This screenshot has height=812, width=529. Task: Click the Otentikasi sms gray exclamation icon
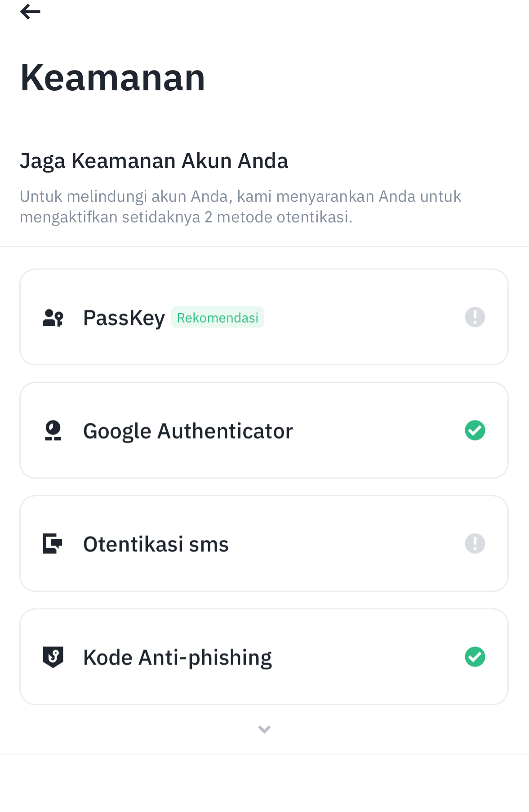(475, 544)
